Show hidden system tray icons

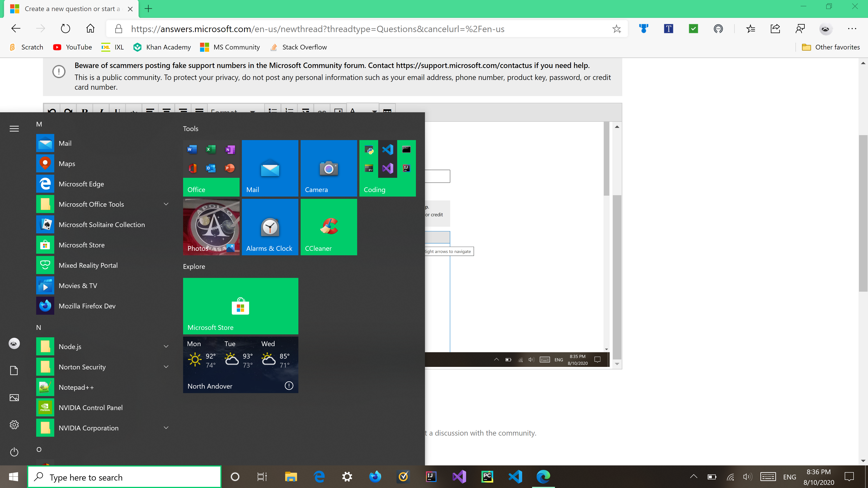pyautogui.click(x=693, y=476)
